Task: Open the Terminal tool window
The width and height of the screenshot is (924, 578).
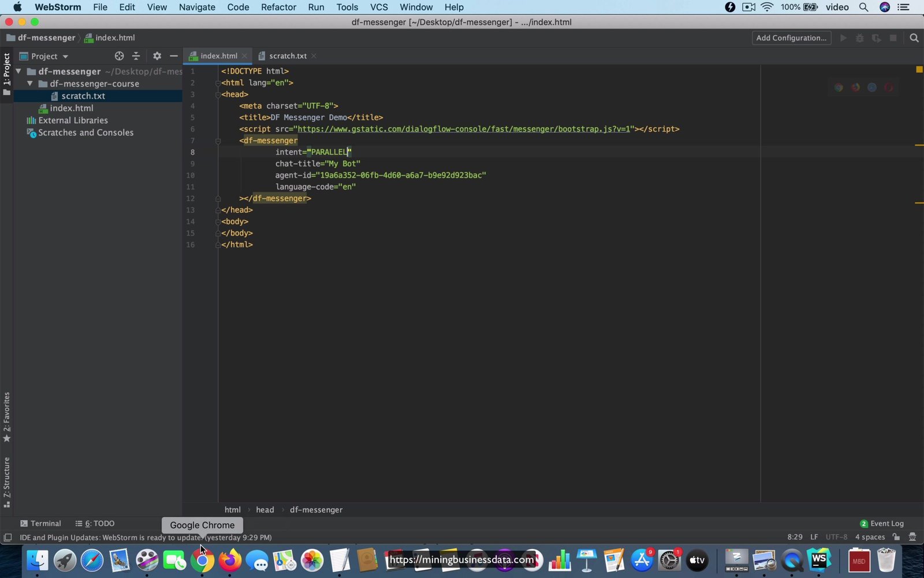Action: pos(40,524)
